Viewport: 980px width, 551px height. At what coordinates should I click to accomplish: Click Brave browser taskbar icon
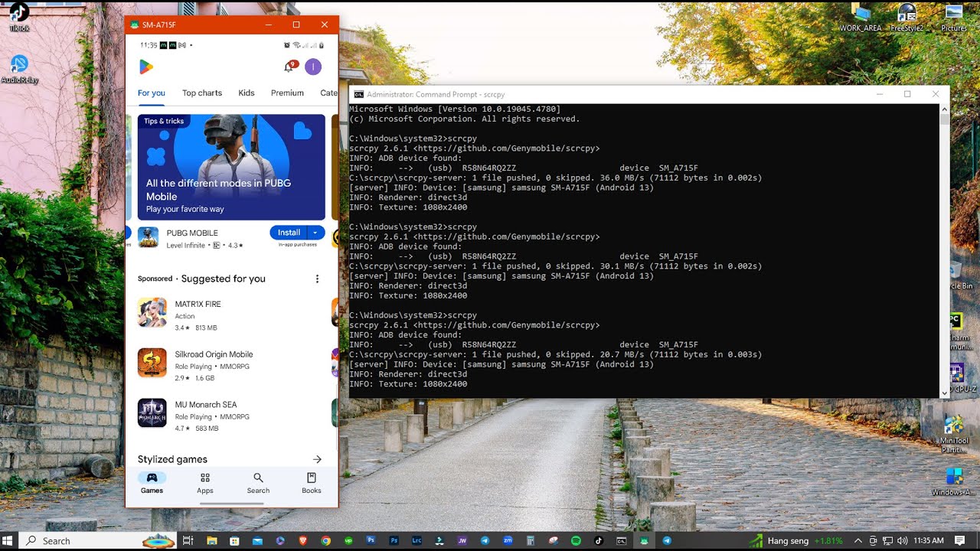click(x=302, y=540)
